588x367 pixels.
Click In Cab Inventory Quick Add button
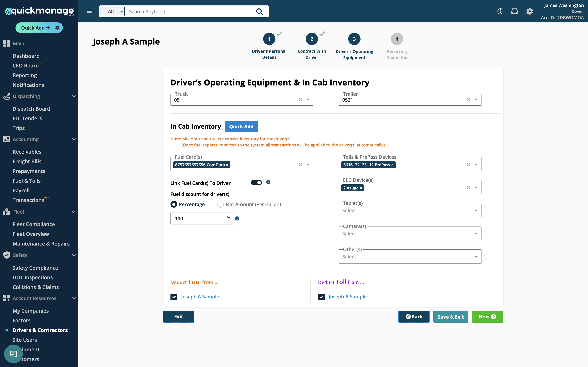click(241, 126)
